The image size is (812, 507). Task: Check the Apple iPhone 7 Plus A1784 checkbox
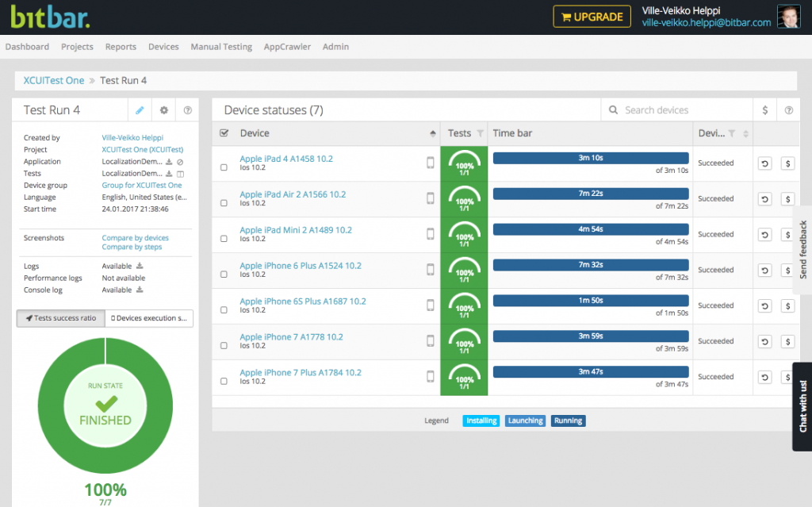[x=224, y=381]
